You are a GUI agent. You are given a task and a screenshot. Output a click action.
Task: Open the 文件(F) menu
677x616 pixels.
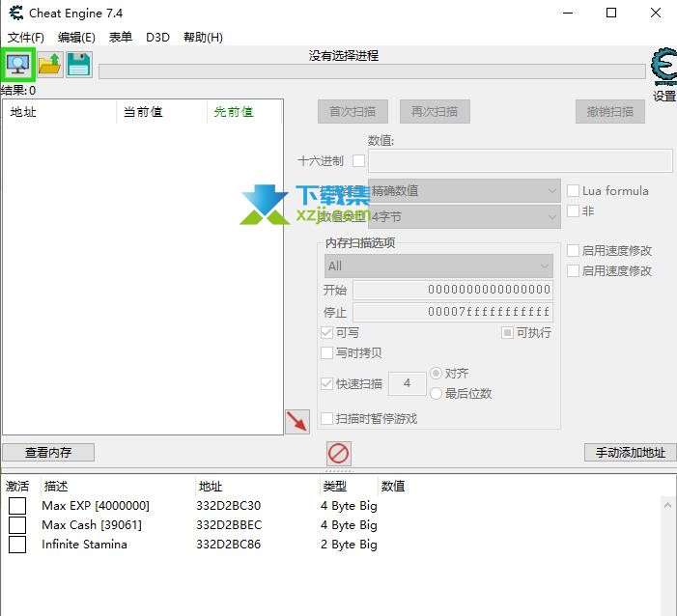point(26,38)
